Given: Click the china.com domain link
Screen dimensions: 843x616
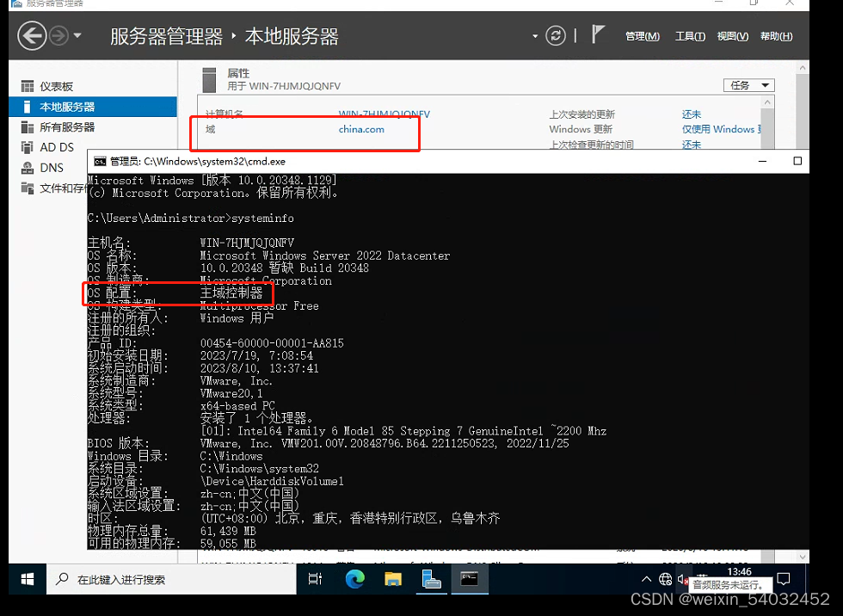Looking at the screenshot, I should (x=361, y=130).
